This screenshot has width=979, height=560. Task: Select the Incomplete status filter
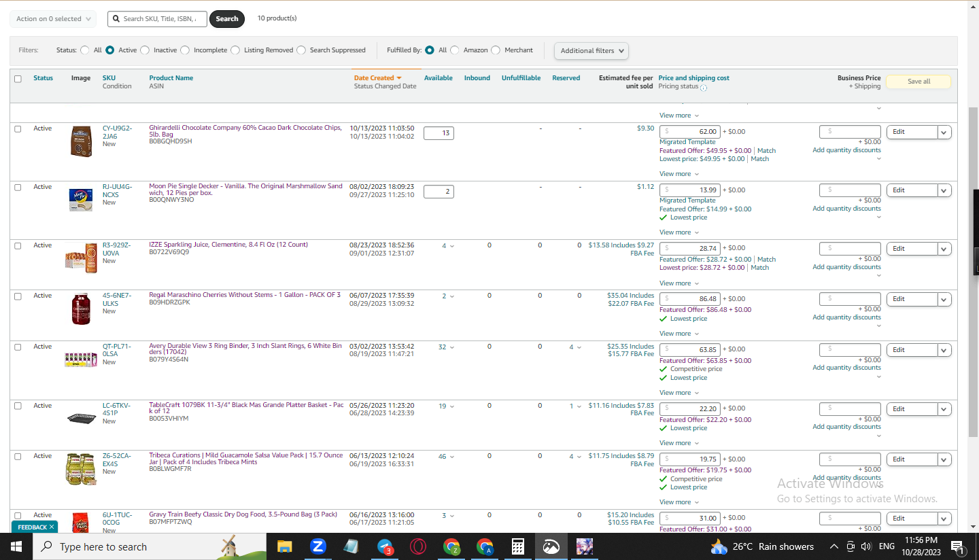[x=185, y=50]
